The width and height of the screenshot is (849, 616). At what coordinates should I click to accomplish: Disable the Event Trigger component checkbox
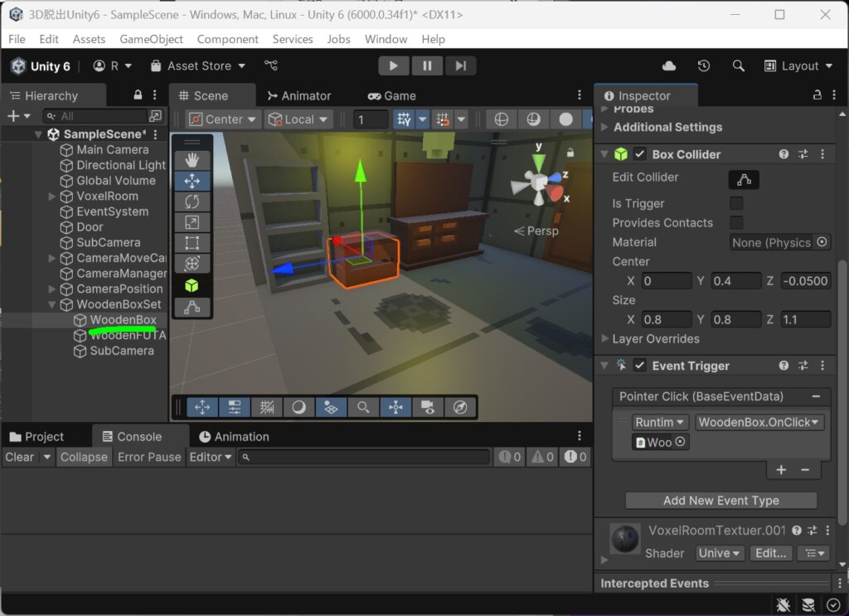point(639,366)
